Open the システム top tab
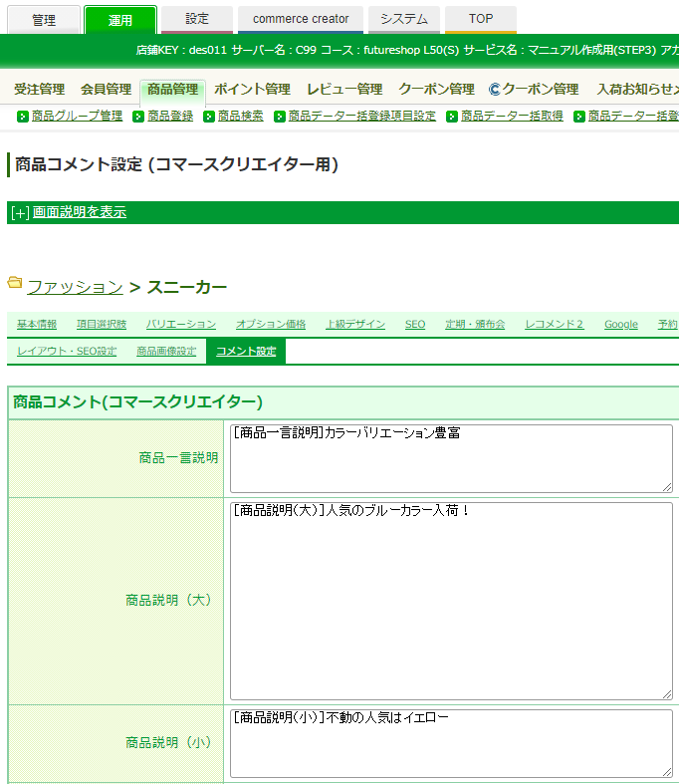The width and height of the screenshot is (679, 784). [x=404, y=19]
